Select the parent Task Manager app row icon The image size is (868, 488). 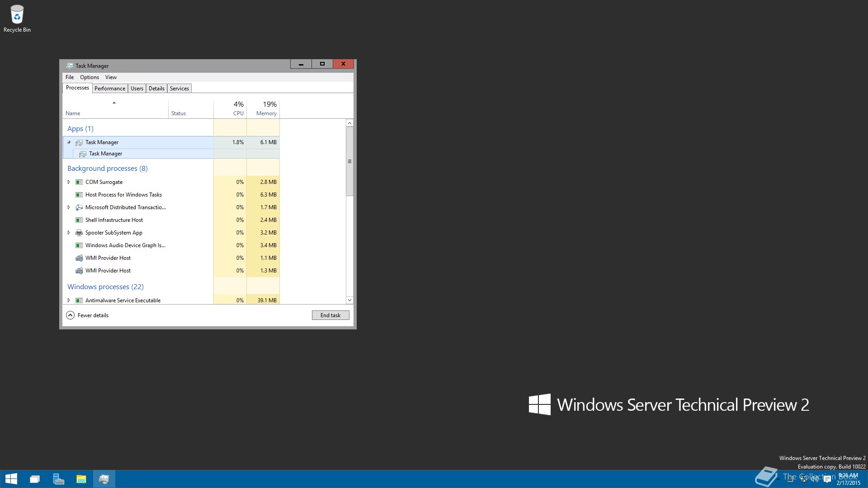[79, 142]
